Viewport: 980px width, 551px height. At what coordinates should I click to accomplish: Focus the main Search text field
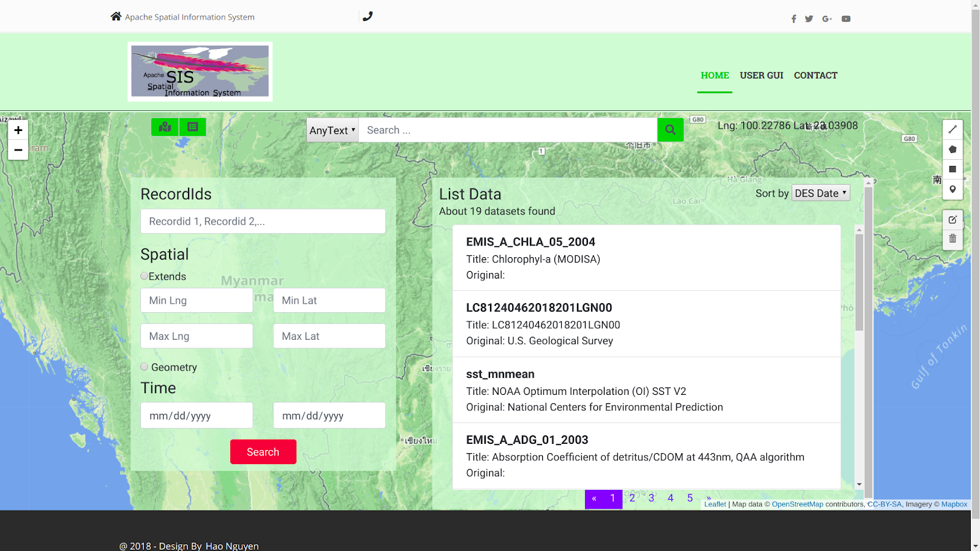508,130
